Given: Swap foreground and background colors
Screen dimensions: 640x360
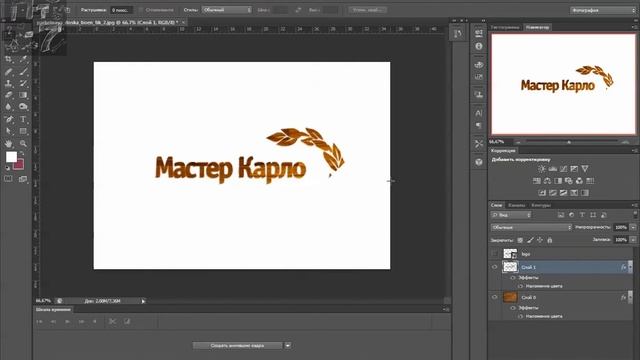Looking at the screenshot, I should click(x=22, y=153).
